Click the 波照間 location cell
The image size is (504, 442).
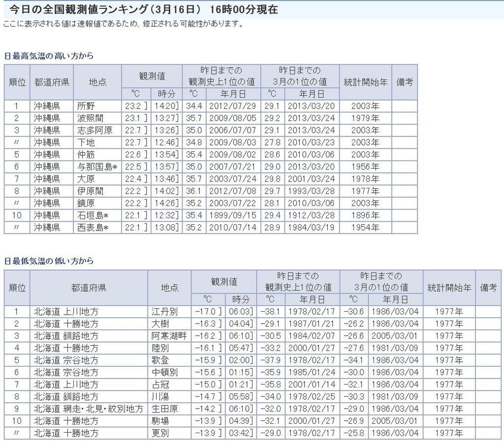point(91,118)
